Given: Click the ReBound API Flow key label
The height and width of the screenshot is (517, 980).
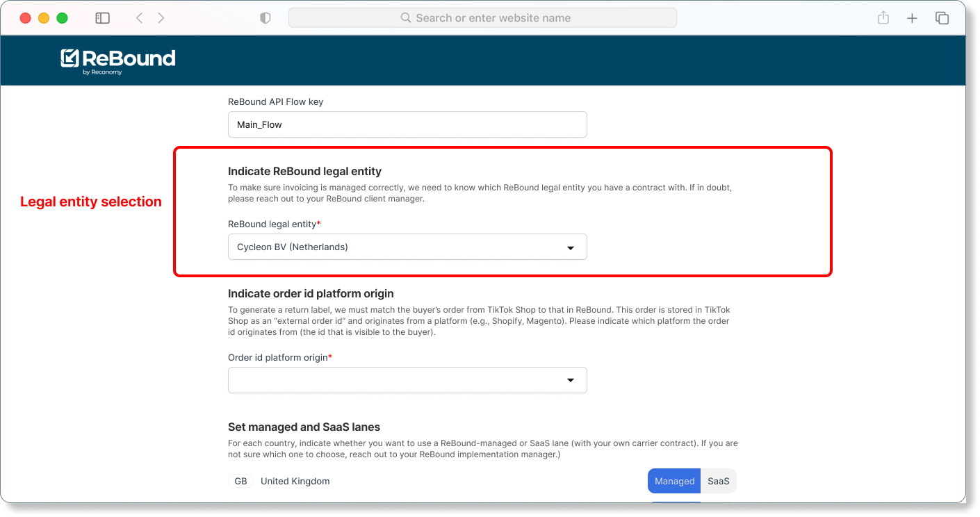Looking at the screenshot, I should [x=275, y=101].
